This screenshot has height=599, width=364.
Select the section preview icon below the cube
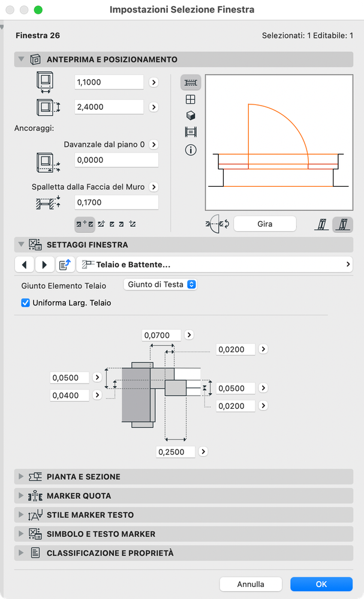[x=191, y=132]
